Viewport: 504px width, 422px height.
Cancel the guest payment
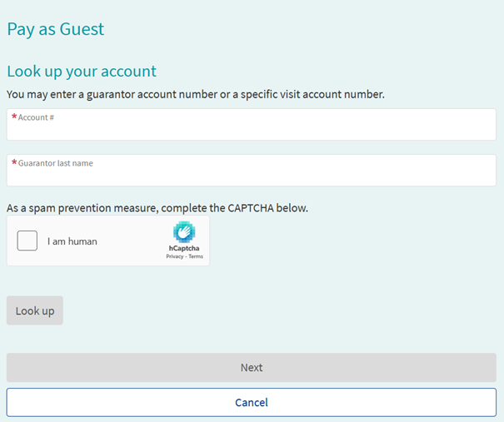point(252,402)
